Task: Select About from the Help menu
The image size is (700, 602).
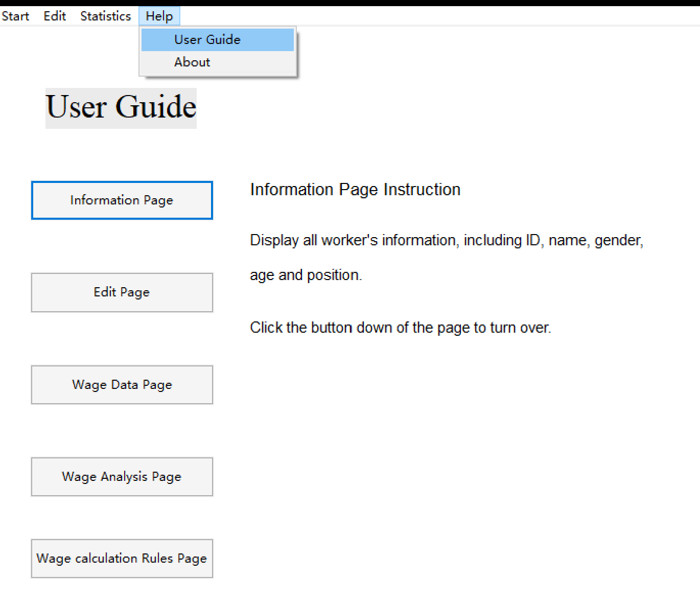Action: [192, 62]
